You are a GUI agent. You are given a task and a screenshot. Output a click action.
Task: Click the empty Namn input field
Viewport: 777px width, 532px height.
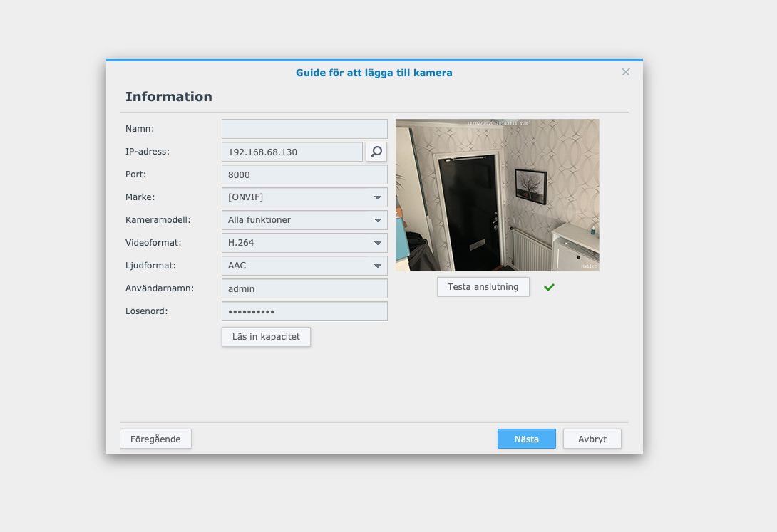coord(304,129)
